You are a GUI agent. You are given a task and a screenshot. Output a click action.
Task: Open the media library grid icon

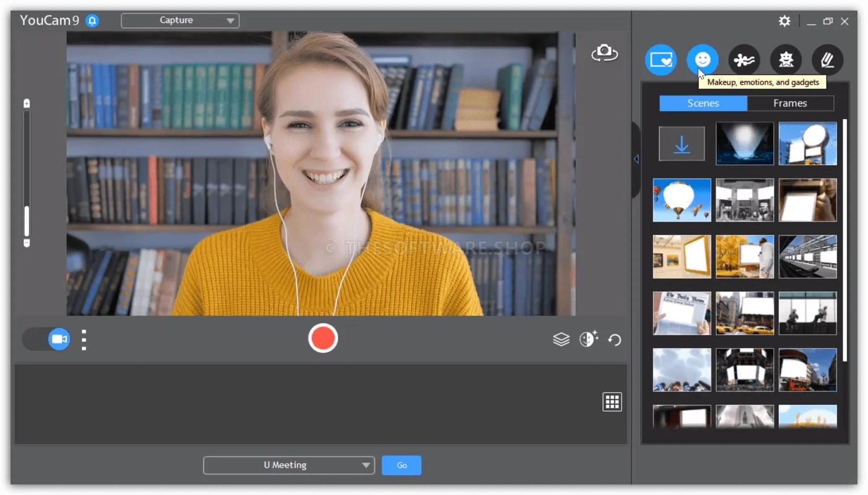click(x=612, y=402)
